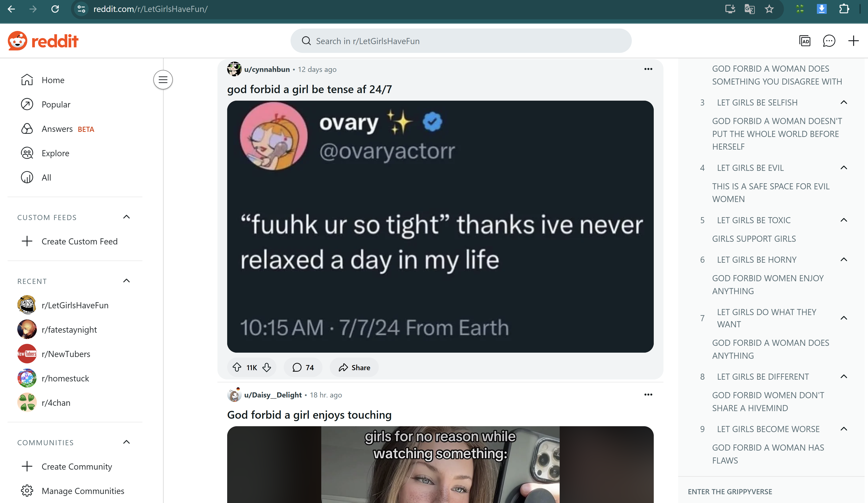Toggle the sidebar collapse hamburger button
The width and height of the screenshot is (868, 503).
click(x=163, y=80)
